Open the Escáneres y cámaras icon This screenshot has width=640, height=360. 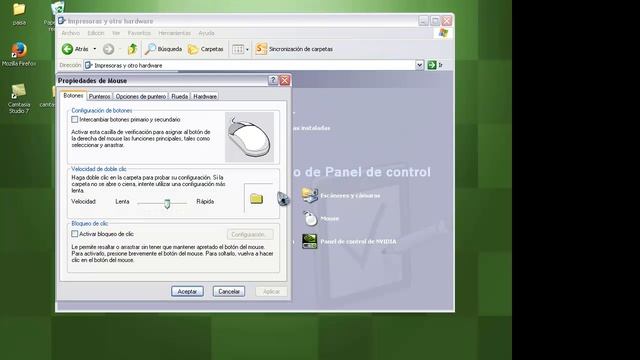[x=310, y=196]
